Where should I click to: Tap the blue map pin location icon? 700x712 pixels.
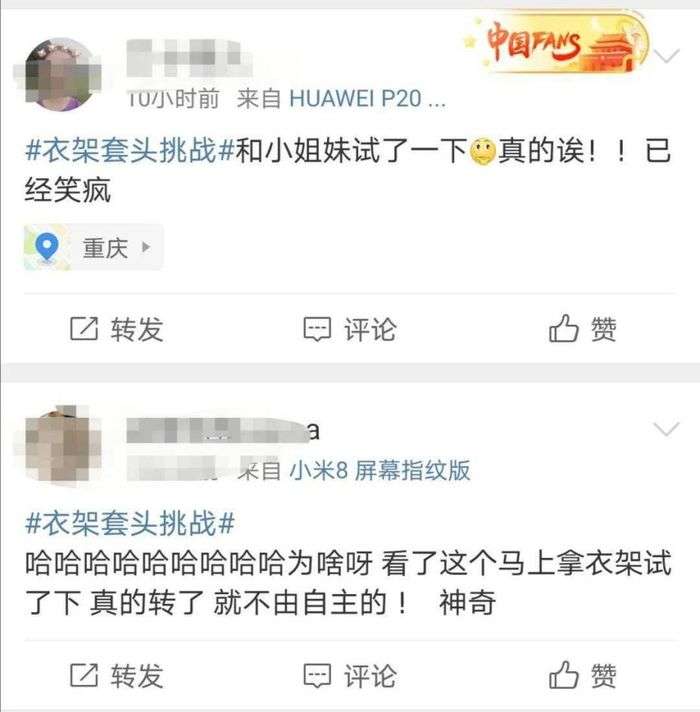click(47, 247)
